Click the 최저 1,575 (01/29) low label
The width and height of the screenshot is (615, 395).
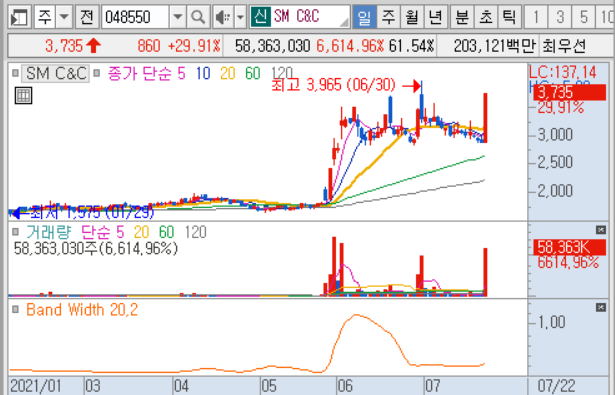(x=92, y=212)
